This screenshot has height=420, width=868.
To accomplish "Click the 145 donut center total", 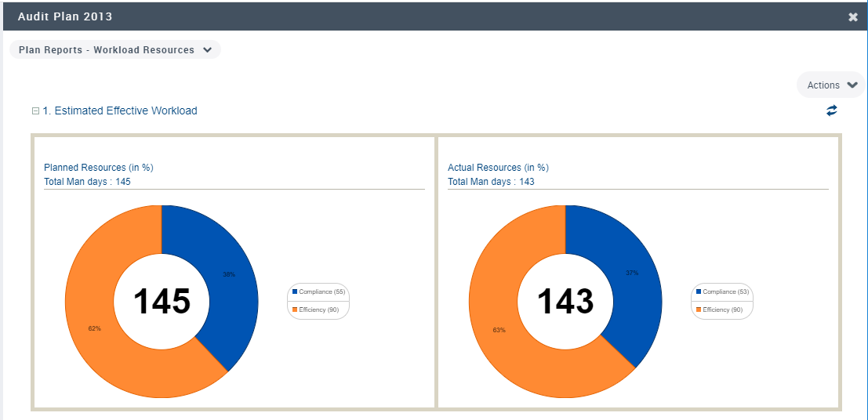I will point(162,302).
